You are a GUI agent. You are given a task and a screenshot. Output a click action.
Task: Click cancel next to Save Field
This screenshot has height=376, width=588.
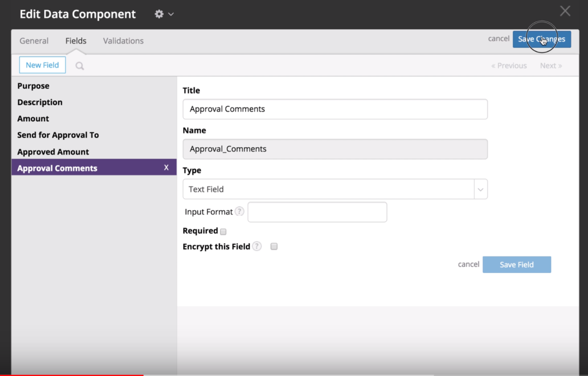point(468,264)
